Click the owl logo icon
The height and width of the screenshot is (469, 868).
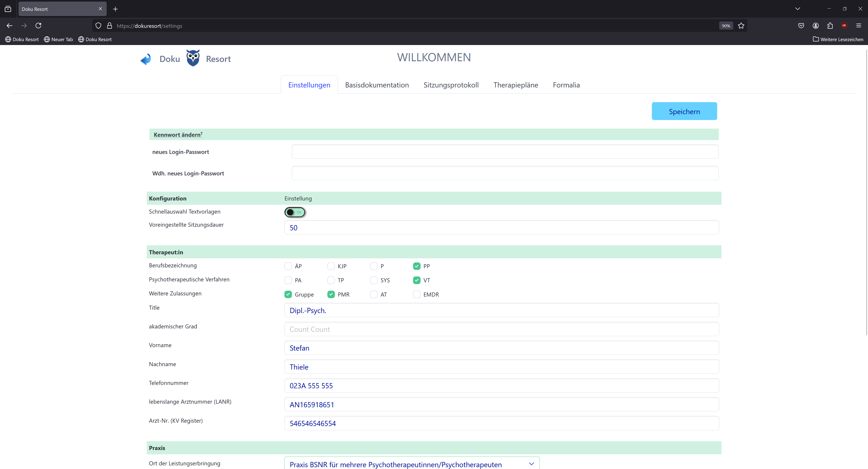(x=193, y=58)
